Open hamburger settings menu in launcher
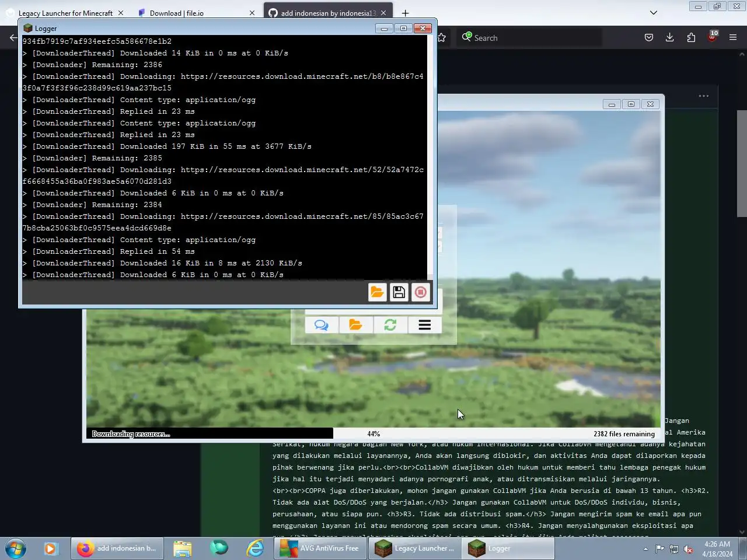 (425, 325)
